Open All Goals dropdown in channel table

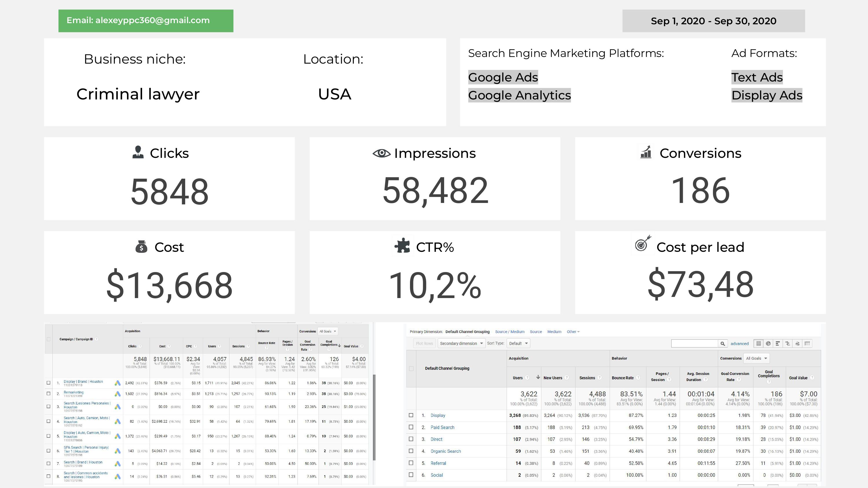(x=756, y=358)
